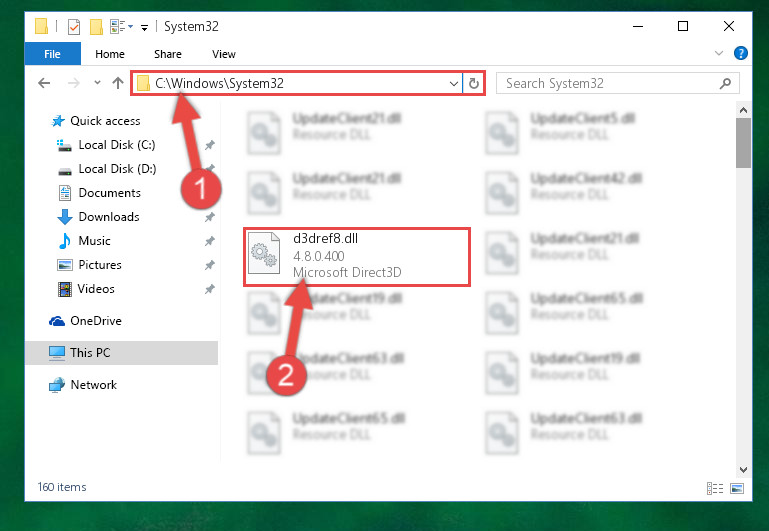Expand the address bar history dropdown
Image resolution: width=769 pixels, height=531 pixels.
[454, 84]
